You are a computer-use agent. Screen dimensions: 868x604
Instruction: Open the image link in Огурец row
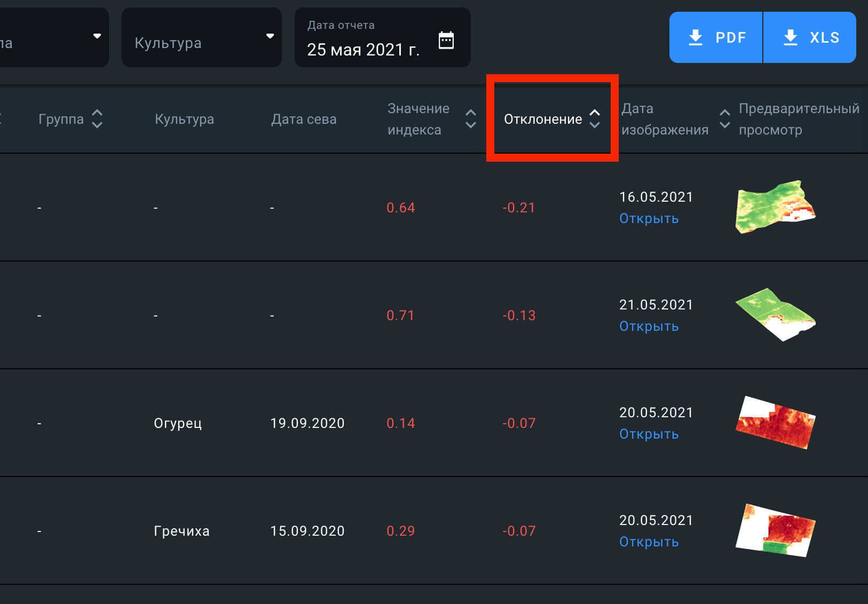pos(649,434)
